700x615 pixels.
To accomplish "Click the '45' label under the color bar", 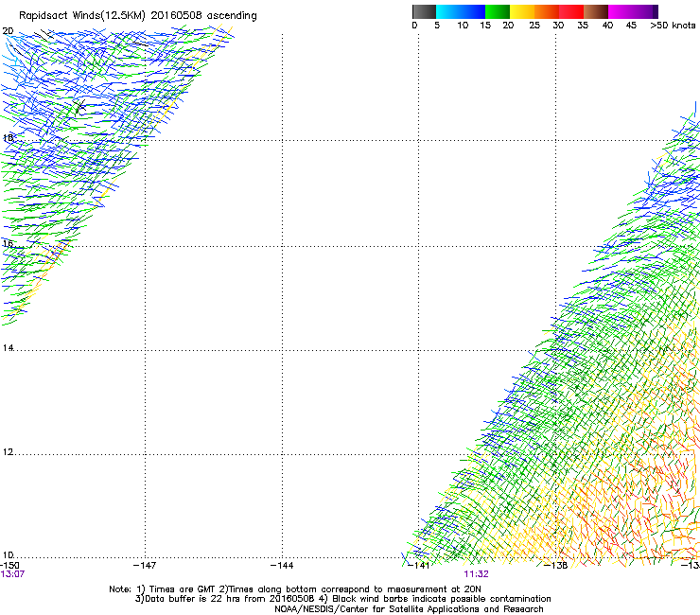I will point(631,26).
